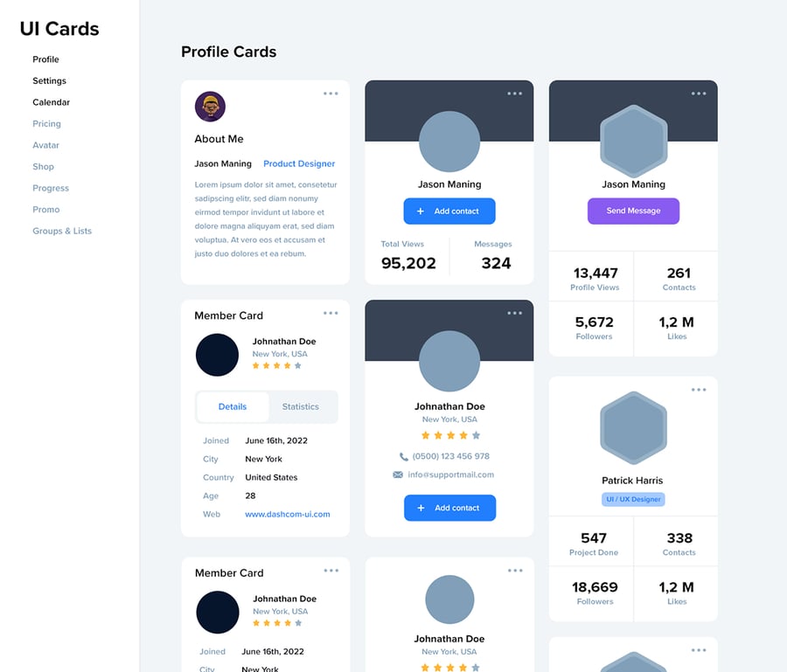
Task: Open the About Me card's three-dot menu
Action: coord(331,94)
